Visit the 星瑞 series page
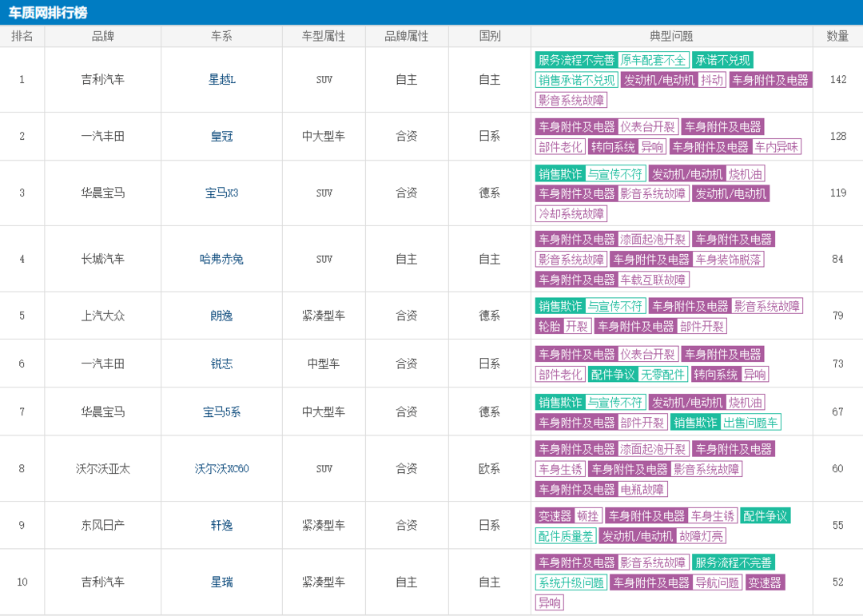 [x=222, y=582]
